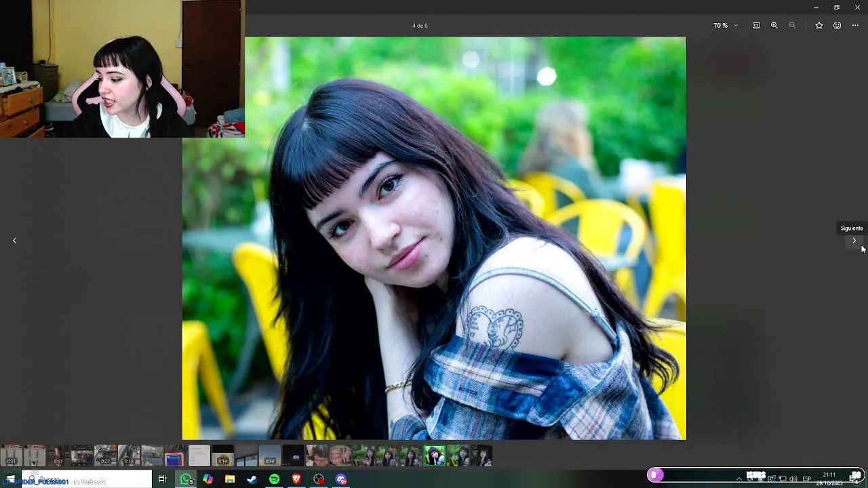868x488 pixels.
Task: Switch the ESP keyboard language indicator
Action: point(806,479)
